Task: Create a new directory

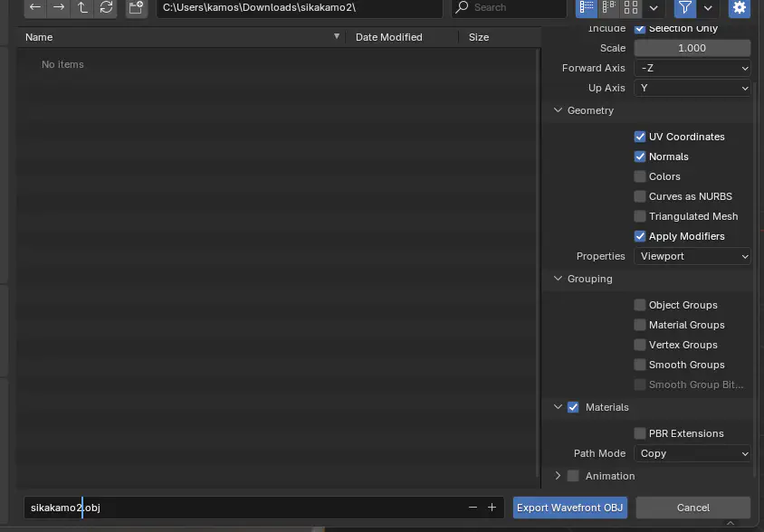Action: pyautogui.click(x=136, y=9)
